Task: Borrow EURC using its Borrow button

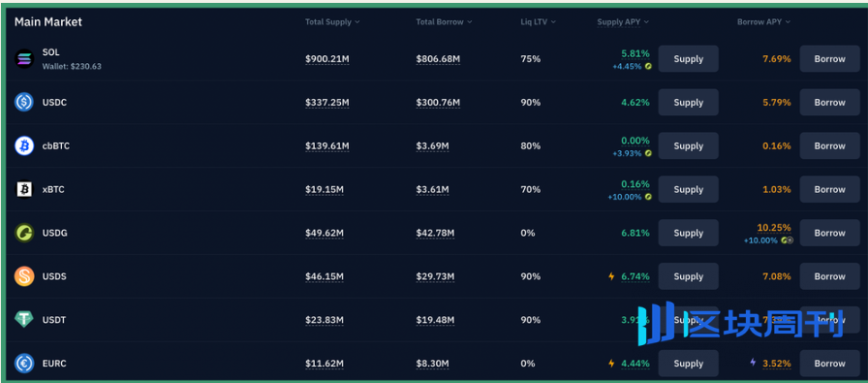Action: tap(829, 364)
